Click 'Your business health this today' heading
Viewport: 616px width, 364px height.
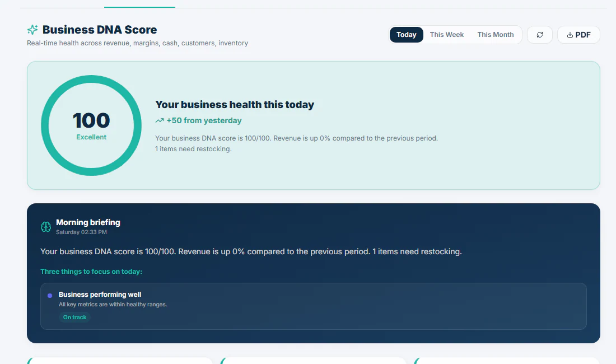[x=235, y=105]
